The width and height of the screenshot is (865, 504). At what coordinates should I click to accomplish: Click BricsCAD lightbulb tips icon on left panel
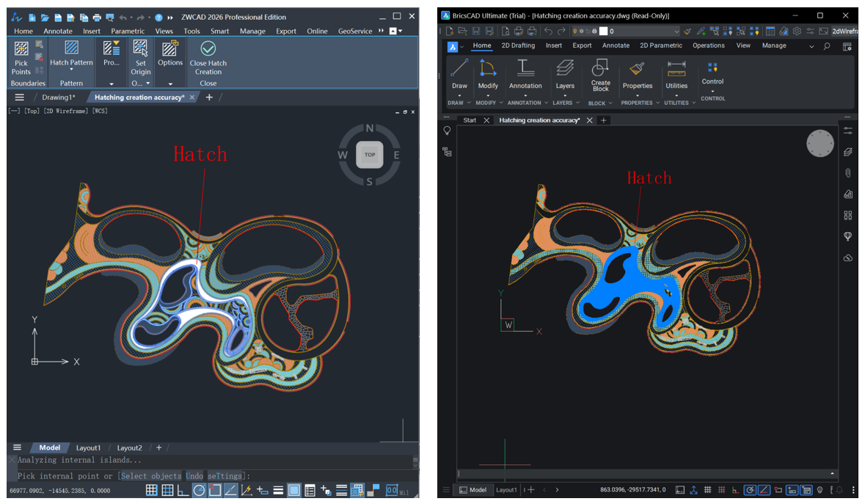pos(447,131)
